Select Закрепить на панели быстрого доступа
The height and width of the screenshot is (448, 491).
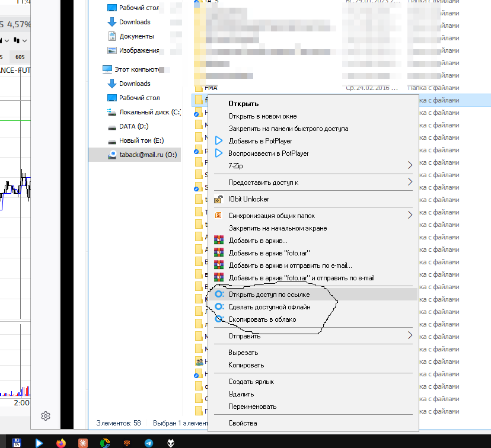pyautogui.click(x=313, y=129)
